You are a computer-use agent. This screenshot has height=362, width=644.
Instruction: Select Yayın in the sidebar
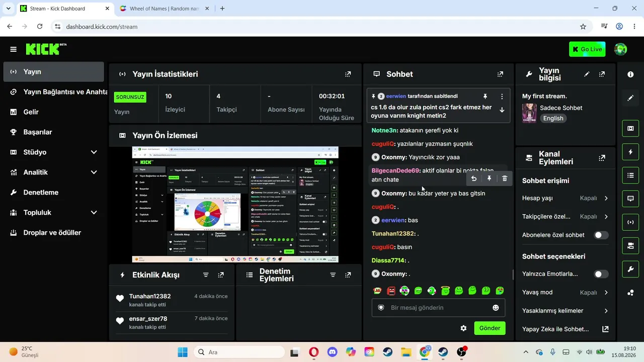point(53,72)
